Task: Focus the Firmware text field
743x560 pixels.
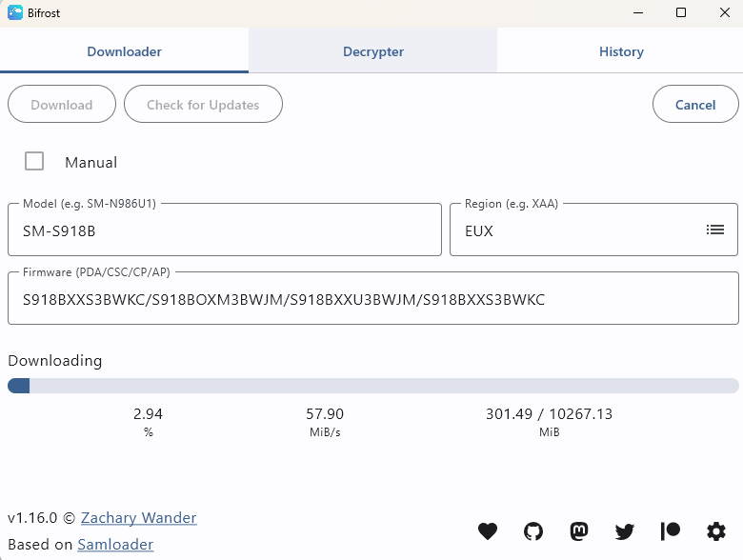Action: 372,299
